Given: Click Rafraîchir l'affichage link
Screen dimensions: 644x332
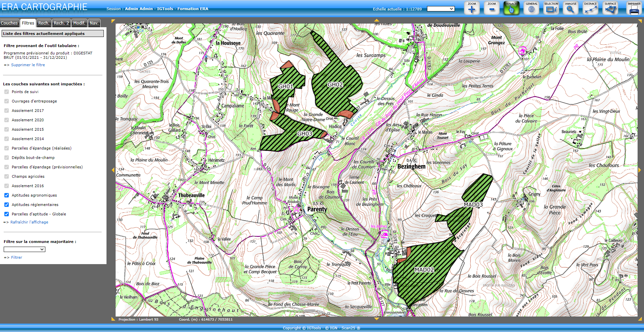Looking at the screenshot, I should click(29, 222).
